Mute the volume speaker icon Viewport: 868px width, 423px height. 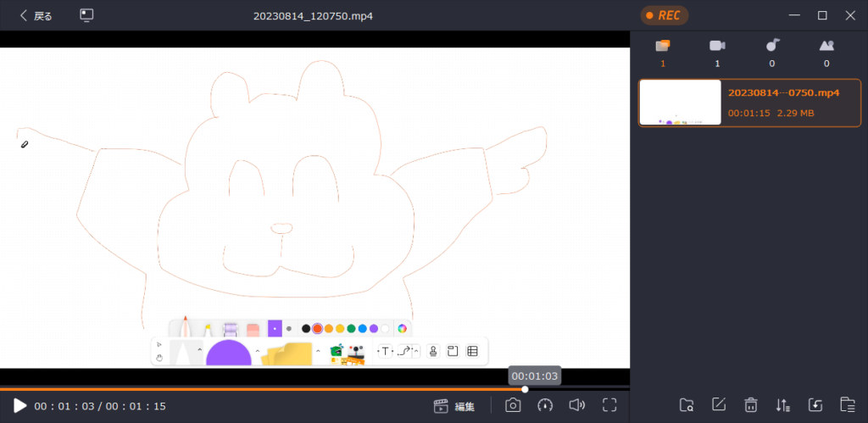(576, 405)
